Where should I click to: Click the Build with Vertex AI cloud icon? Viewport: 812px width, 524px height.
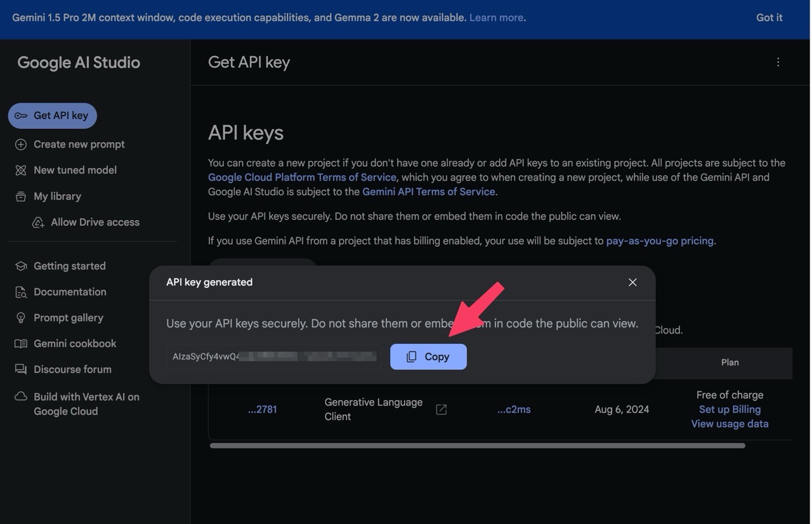21,396
